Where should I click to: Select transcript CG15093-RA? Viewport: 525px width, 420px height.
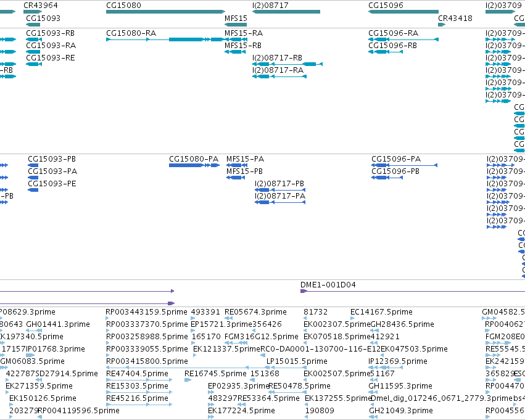point(51,46)
